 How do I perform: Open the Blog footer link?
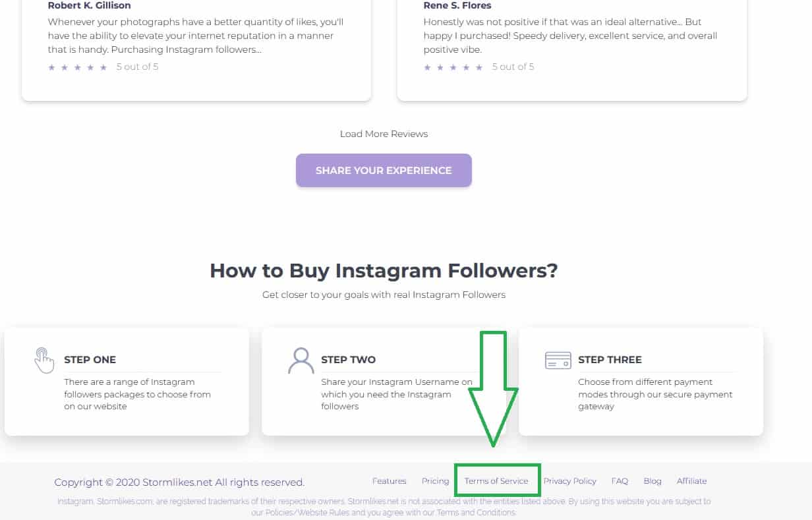coord(652,481)
